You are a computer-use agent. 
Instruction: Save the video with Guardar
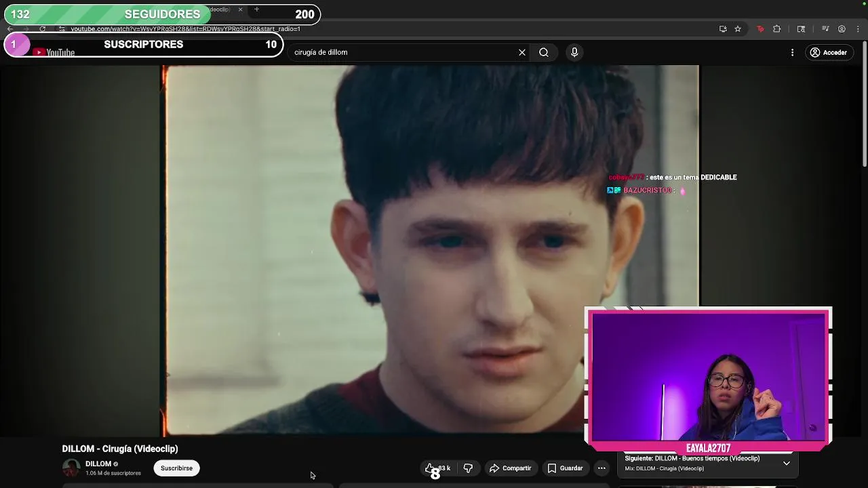[x=565, y=468]
